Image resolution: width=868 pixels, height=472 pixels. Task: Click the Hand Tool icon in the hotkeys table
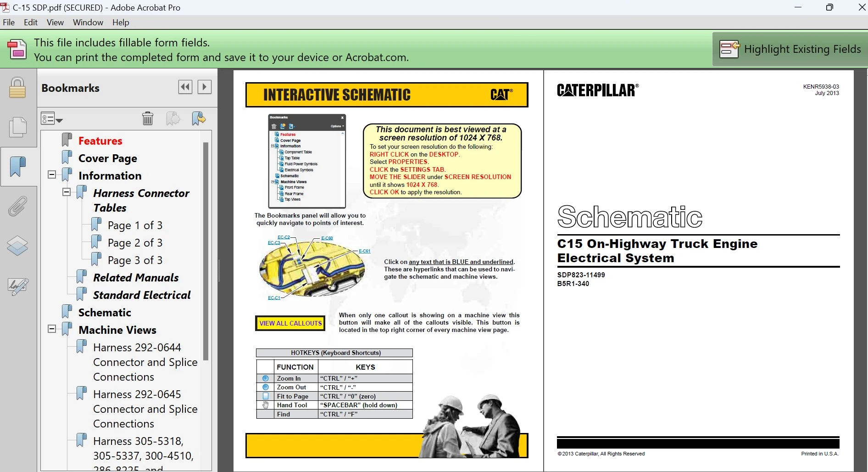[x=265, y=405]
